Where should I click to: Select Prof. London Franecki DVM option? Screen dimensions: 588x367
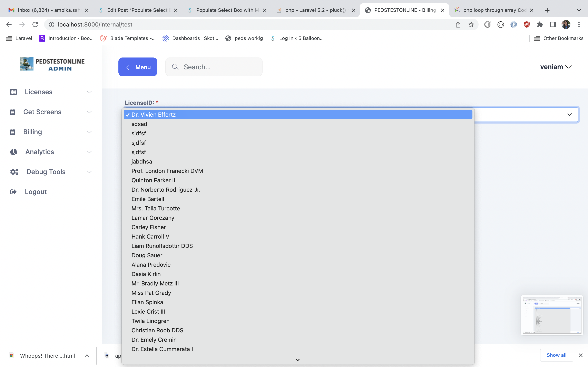(167, 171)
